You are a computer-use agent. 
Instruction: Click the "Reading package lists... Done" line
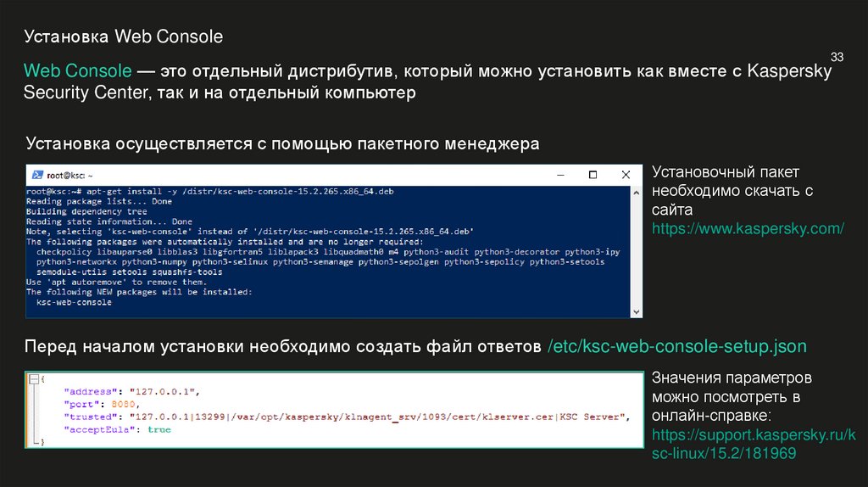[99, 202]
